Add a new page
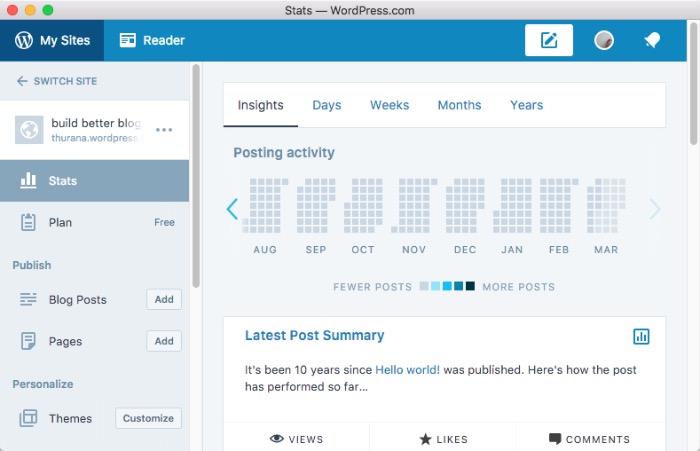The height and width of the screenshot is (451, 700). tap(164, 341)
